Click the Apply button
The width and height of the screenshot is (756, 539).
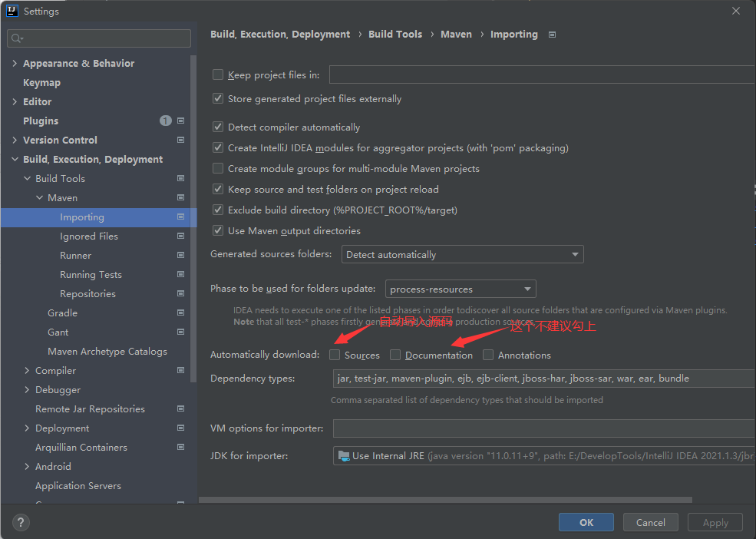[x=715, y=522]
